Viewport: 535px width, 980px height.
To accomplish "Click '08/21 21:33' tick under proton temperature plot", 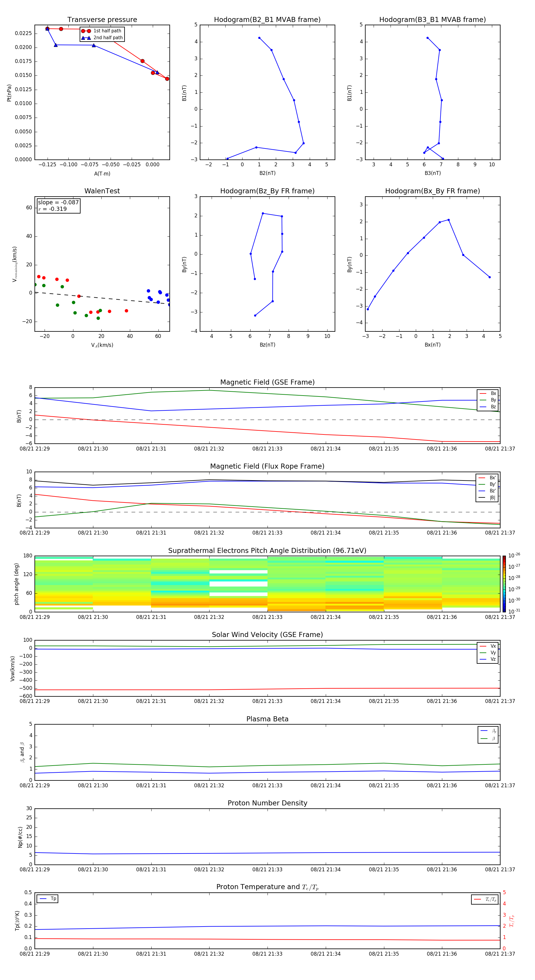I will coord(267,954).
